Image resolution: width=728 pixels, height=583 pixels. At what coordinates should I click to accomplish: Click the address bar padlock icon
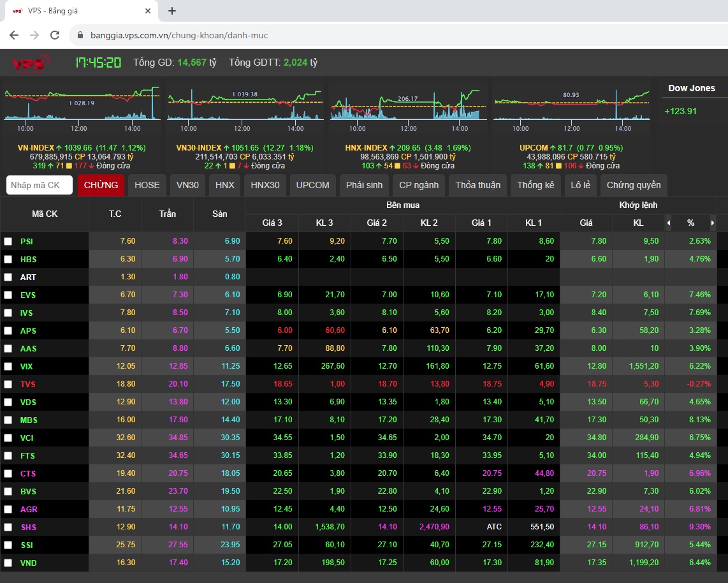tap(80, 35)
